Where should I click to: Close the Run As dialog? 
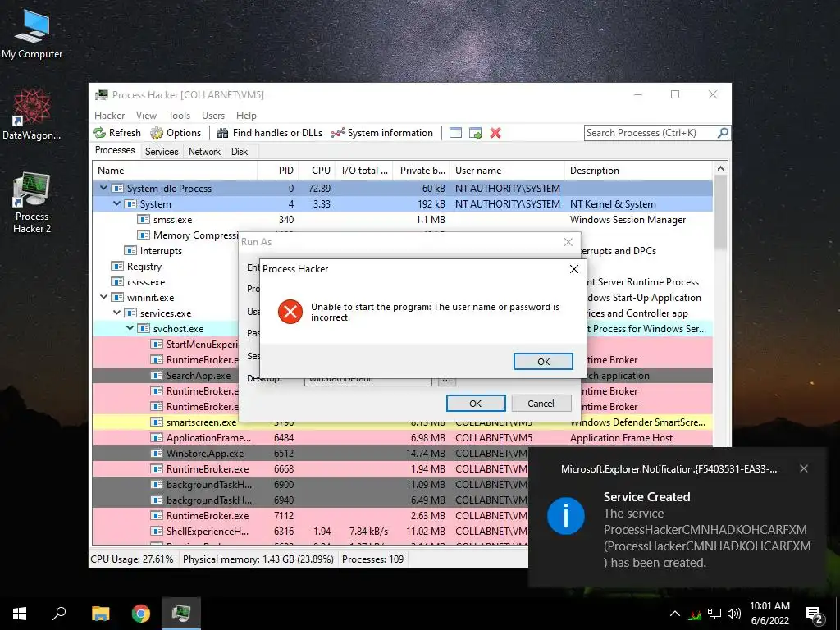click(x=568, y=242)
